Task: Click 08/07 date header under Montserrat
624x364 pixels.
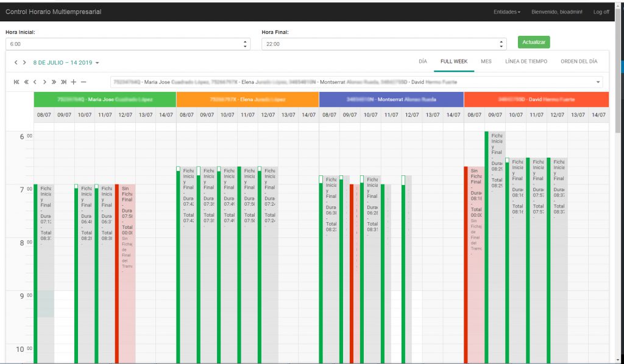Action: pyautogui.click(x=329, y=115)
